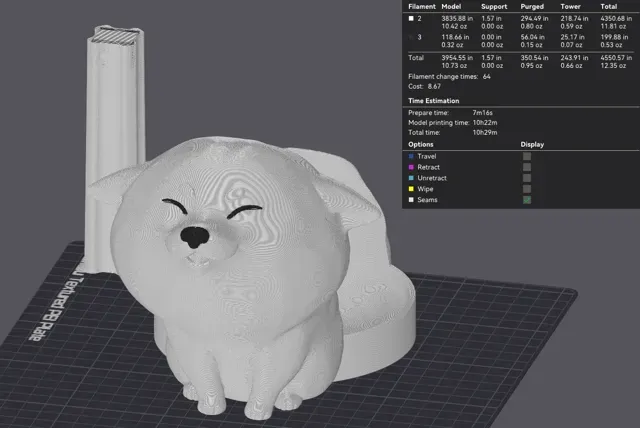The width and height of the screenshot is (640, 428).
Task: Click the Time Estimation heading
Action: click(433, 101)
